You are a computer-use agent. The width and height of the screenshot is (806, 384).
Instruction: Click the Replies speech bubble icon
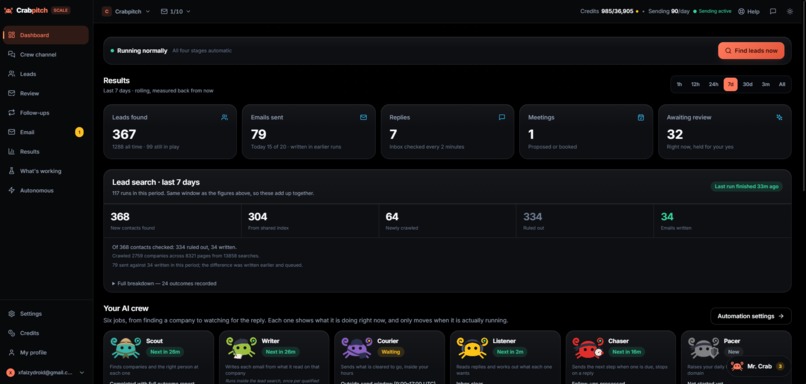coord(502,117)
